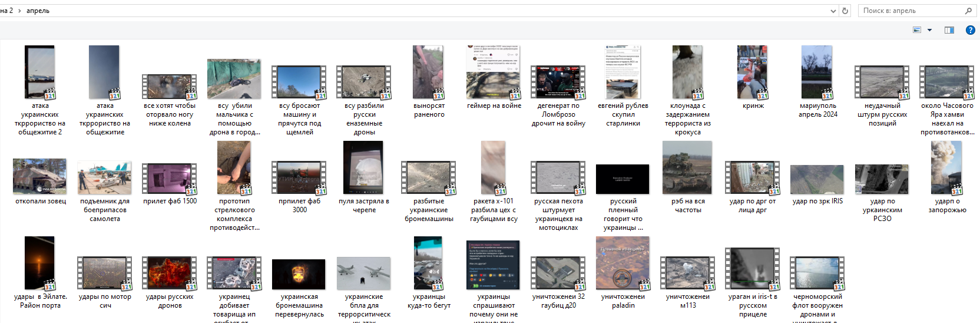980x323 pixels.
Task: Select image 'рэб на вся частоты'
Action: click(x=688, y=177)
